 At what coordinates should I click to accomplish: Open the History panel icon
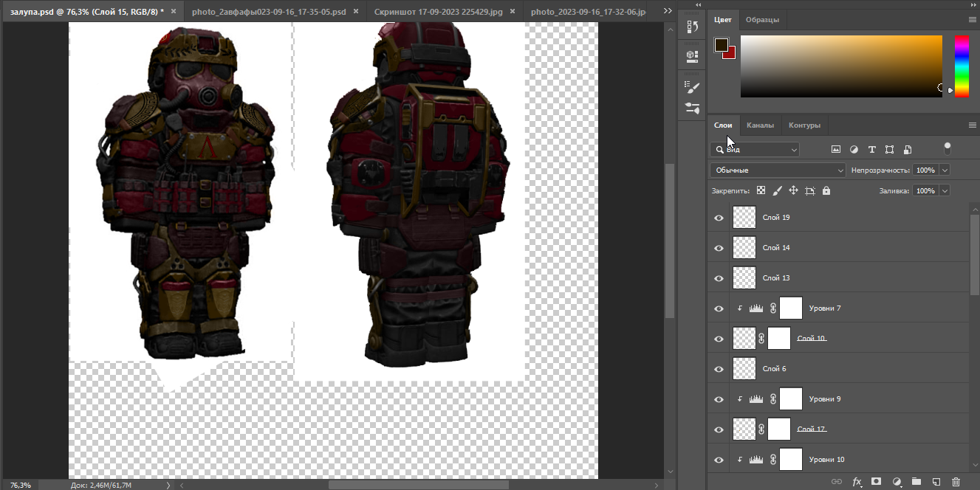692,27
